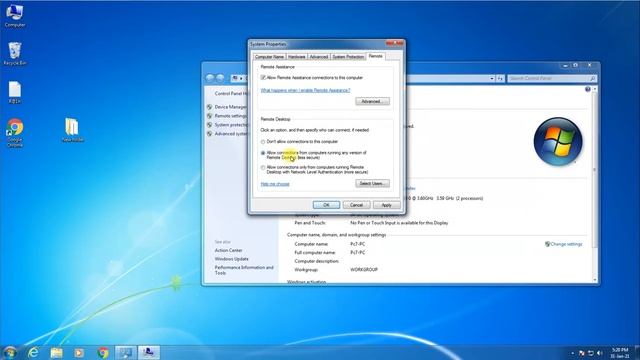Click search magnifier in Control Panel
The width and height of the screenshot is (640, 360).
[593, 78]
